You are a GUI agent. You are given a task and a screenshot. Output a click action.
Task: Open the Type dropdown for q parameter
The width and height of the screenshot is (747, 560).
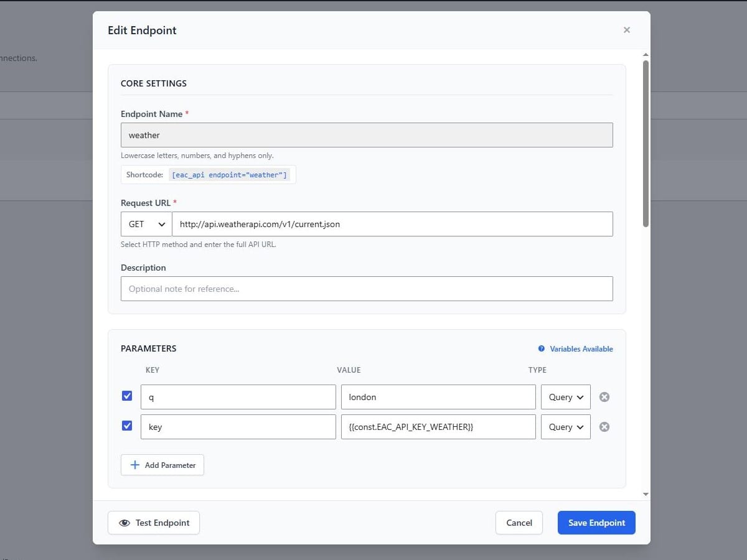pos(566,397)
